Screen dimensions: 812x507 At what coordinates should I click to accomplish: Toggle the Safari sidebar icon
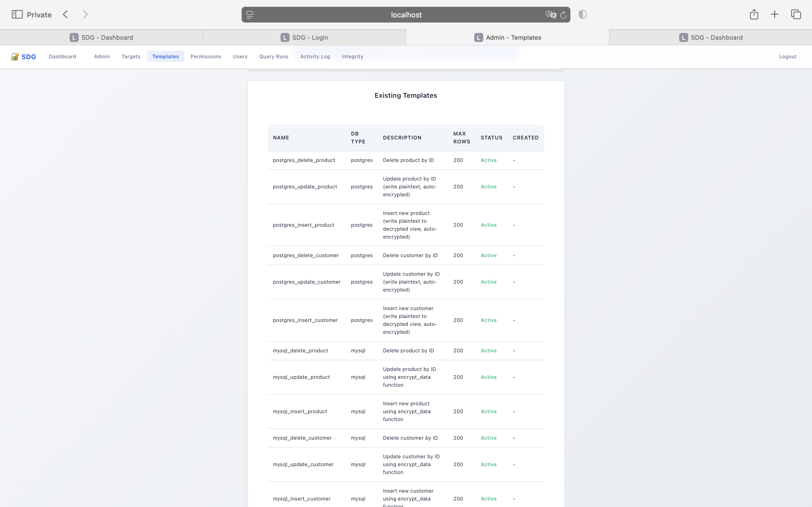click(17, 14)
